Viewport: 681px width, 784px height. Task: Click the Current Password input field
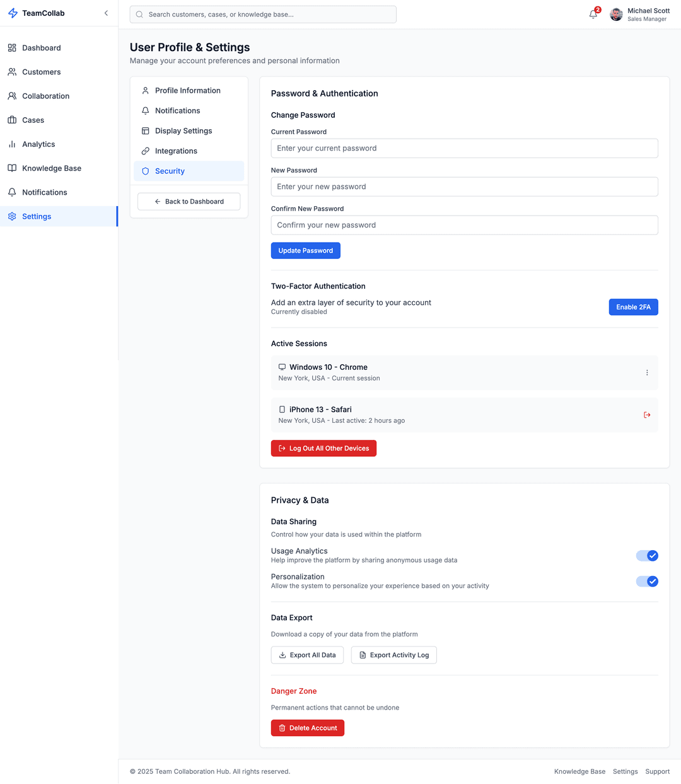pos(464,149)
